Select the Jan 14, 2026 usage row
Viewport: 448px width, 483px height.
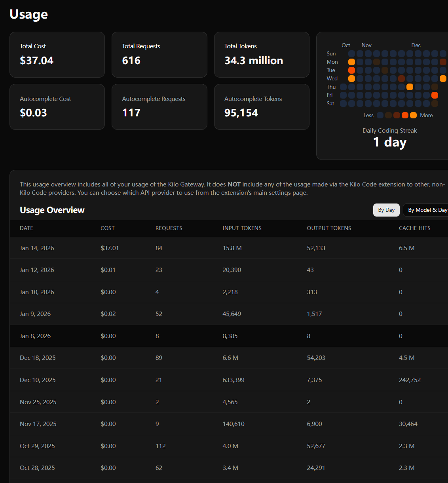[229, 248]
